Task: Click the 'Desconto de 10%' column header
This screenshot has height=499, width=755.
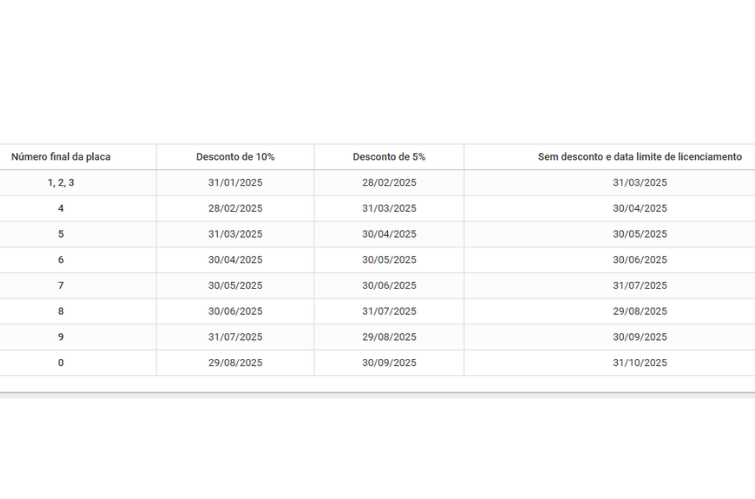Action: click(235, 157)
